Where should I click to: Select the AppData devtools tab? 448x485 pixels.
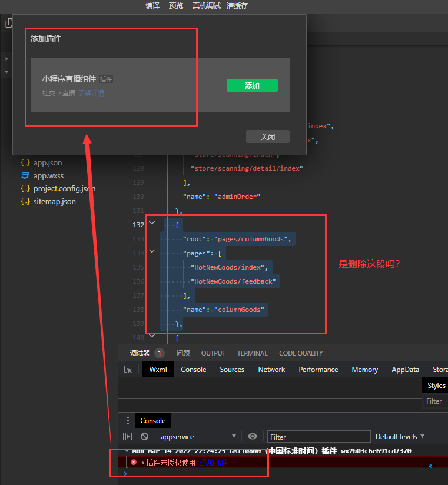[405, 369]
